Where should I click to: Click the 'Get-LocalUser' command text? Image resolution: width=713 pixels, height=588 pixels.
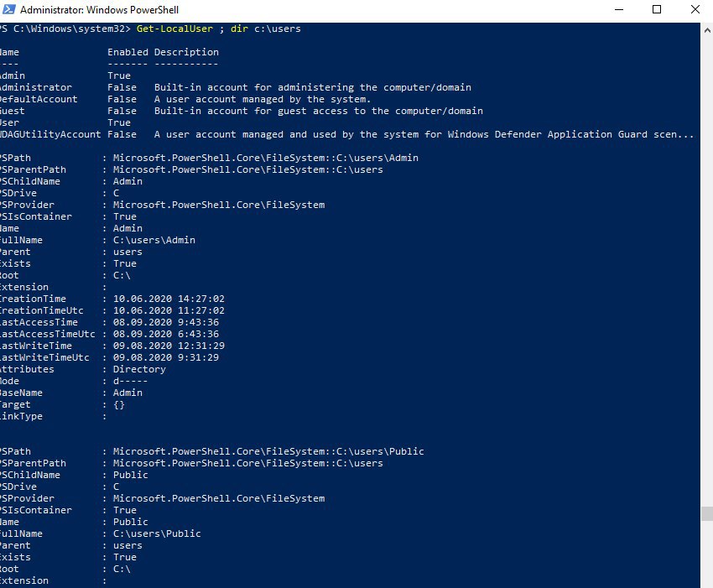click(x=174, y=29)
